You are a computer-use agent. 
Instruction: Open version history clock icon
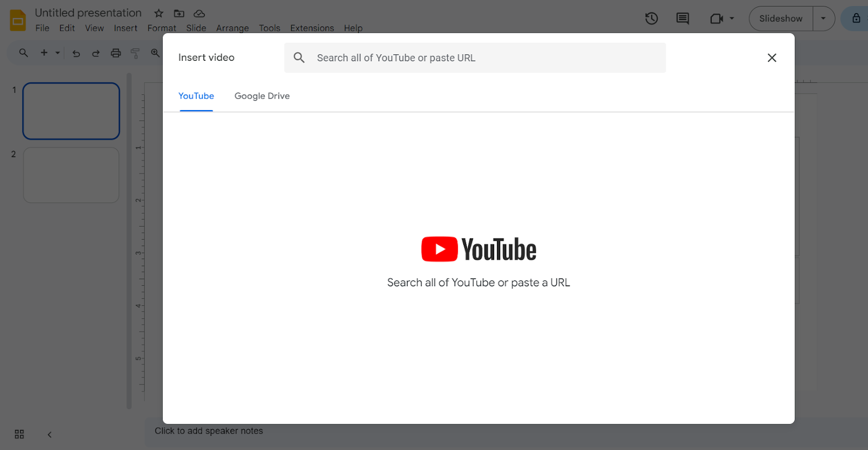[652, 18]
